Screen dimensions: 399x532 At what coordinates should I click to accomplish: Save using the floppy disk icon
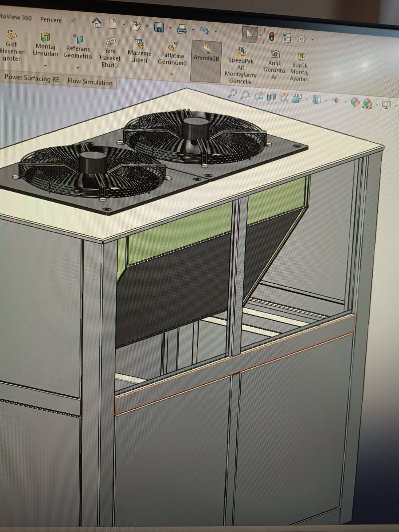click(159, 27)
